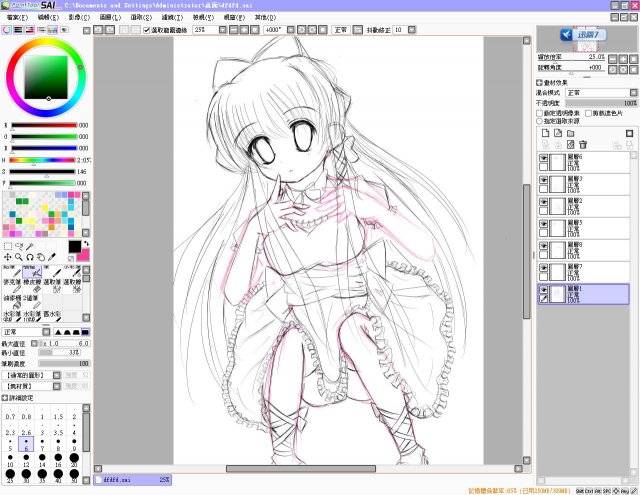Click the dfdfd.sai document tab

click(133, 480)
